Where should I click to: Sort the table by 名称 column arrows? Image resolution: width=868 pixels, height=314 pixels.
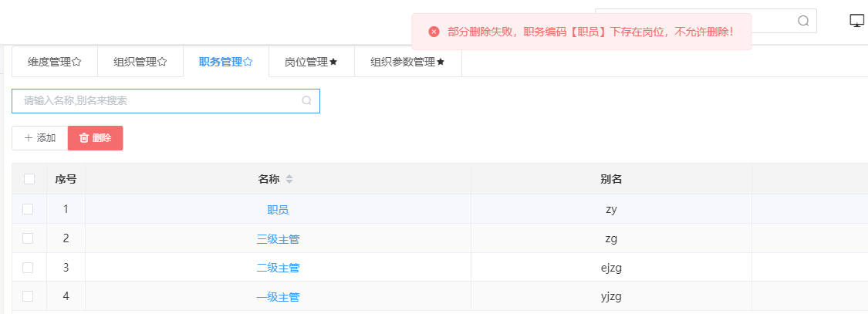pos(289,180)
